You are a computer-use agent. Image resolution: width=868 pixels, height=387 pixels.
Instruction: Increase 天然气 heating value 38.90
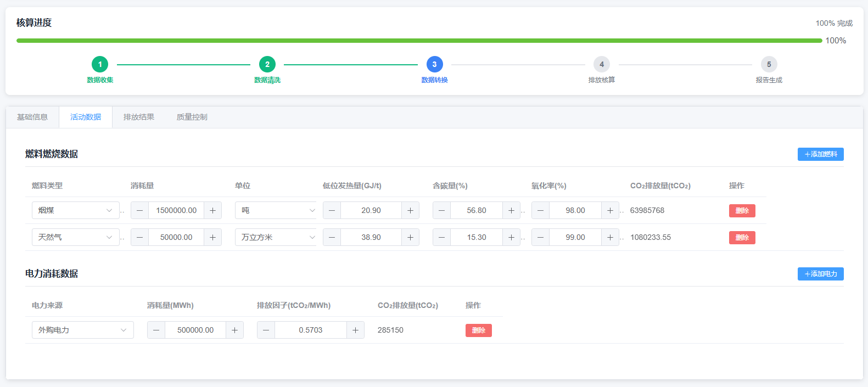point(410,237)
